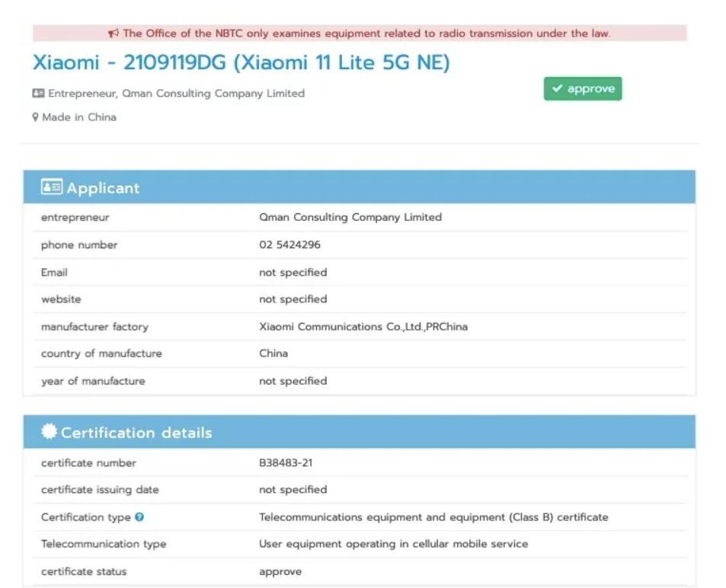Select the certificate number B38483-21

point(286,462)
